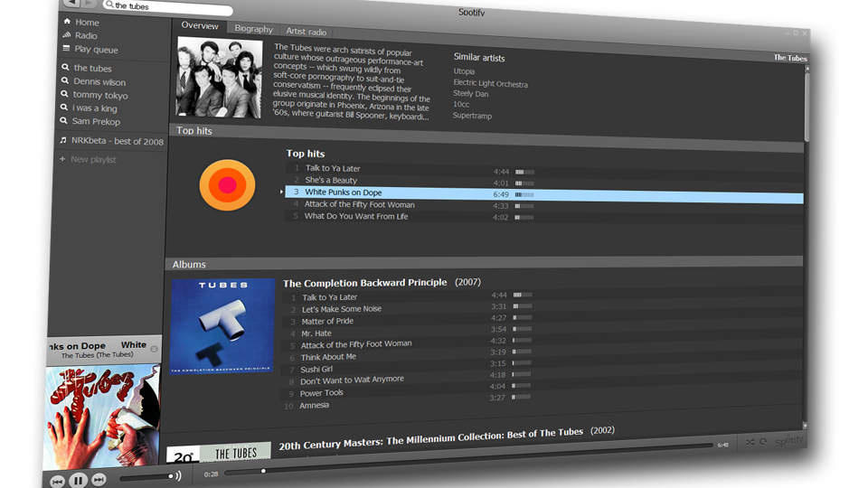
Task: Select 'Matter of Pride' track
Action: point(327,321)
